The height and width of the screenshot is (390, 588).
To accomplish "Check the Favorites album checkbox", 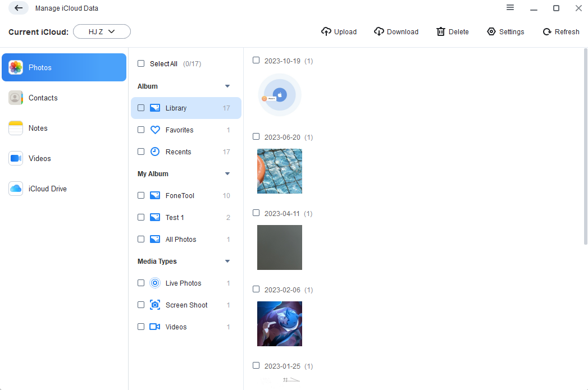I will (x=140, y=130).
